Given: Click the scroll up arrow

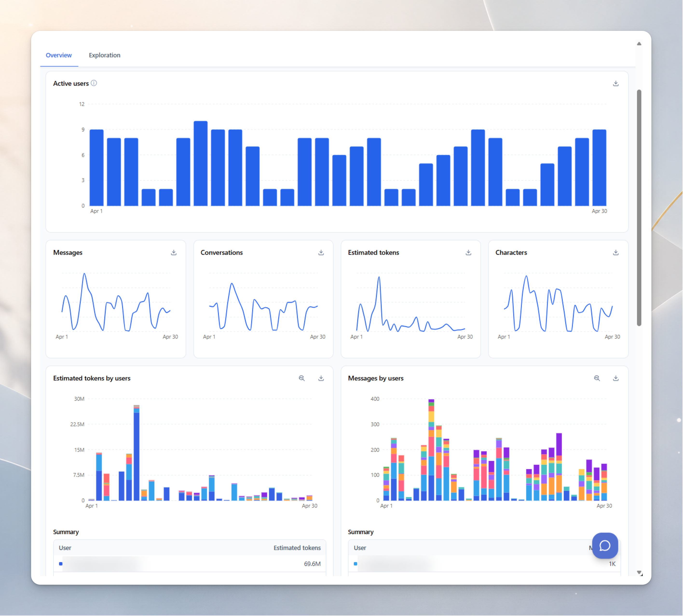Looking at the screenshot, I should coord(639,44).
